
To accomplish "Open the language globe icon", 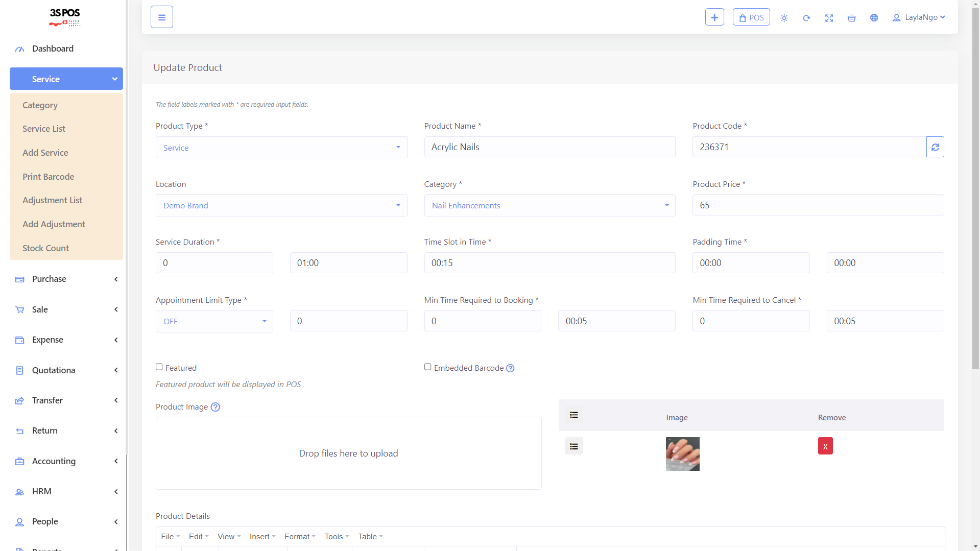I will tap(874, 18).
